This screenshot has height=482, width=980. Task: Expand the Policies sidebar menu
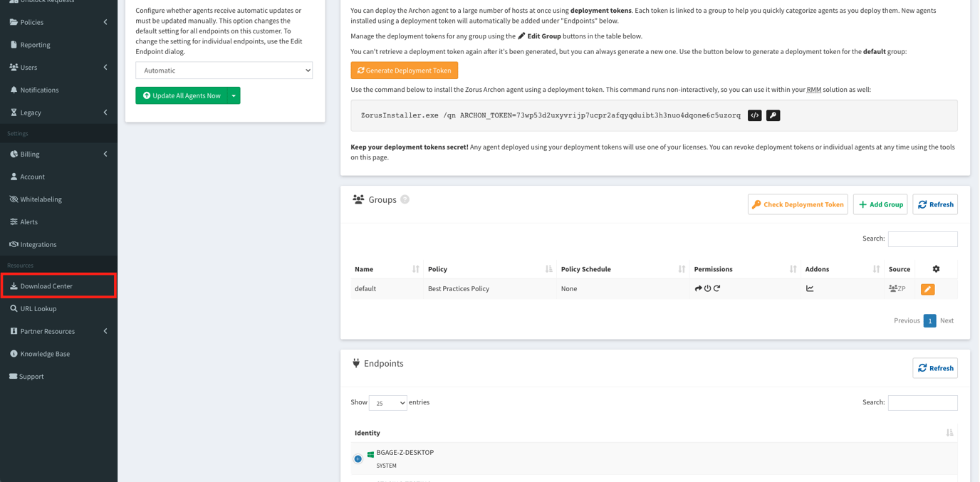click(58, 22)
